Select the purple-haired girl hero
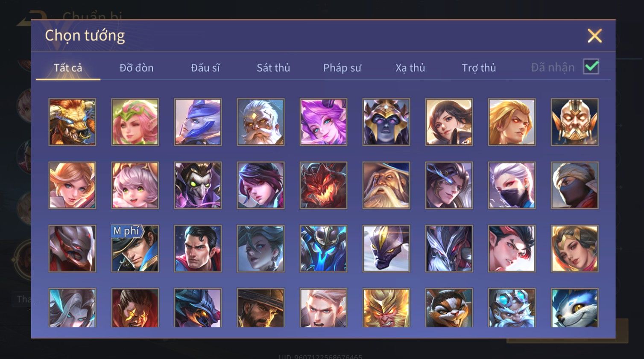The width and height of the screenshot is (644, 359). pyautogui.click(x=323, y=122)
